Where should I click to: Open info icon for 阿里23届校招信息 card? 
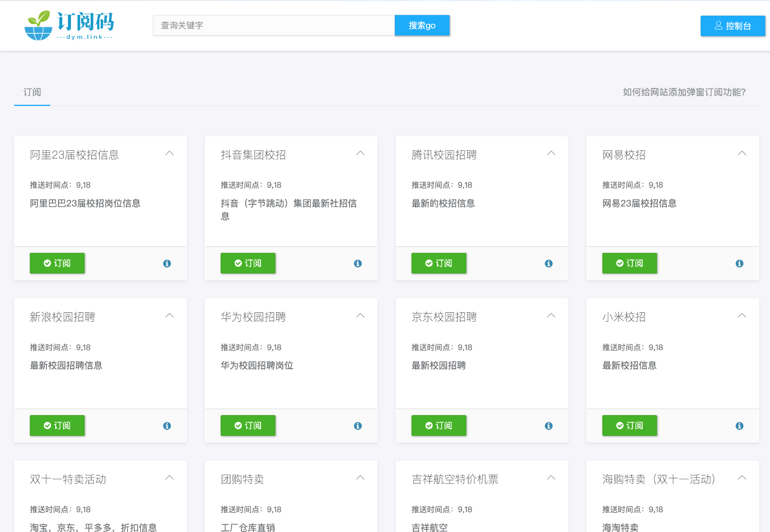point(167,263)
